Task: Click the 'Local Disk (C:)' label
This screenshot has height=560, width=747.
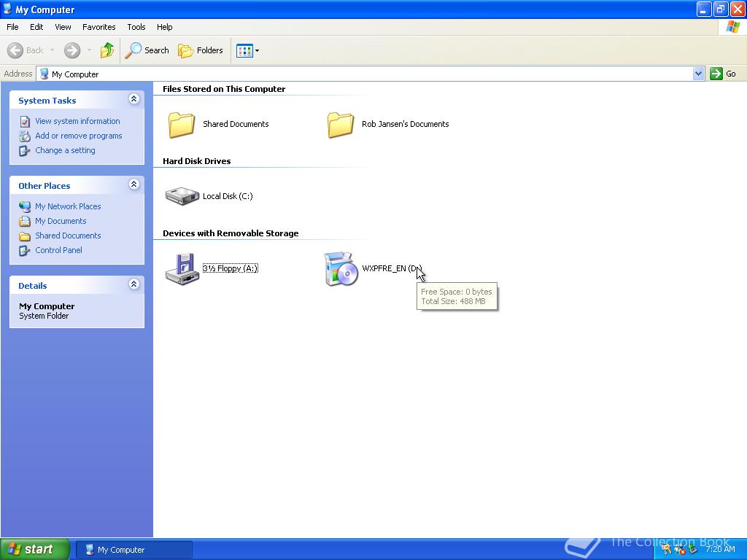Action: pyautogui.click(x=228, y=196)
